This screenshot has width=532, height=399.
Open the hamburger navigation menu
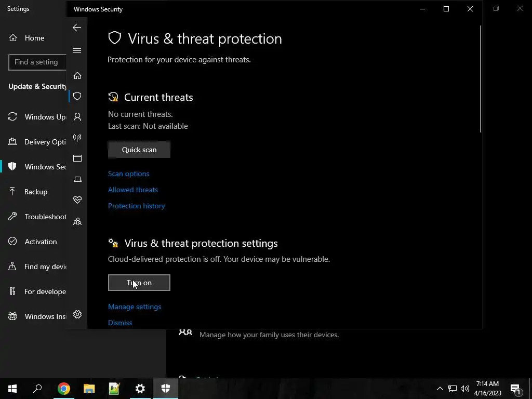[x=77, y=51]
